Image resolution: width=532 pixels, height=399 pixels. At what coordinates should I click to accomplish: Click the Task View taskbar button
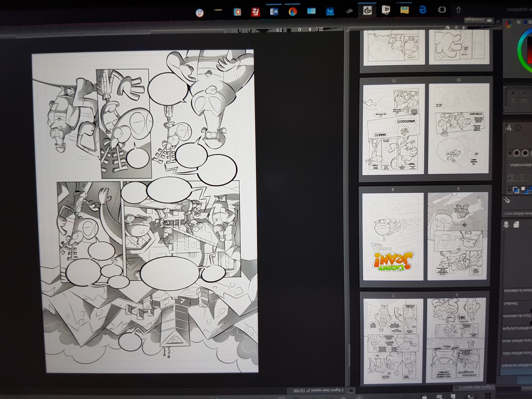coord(442,10)
